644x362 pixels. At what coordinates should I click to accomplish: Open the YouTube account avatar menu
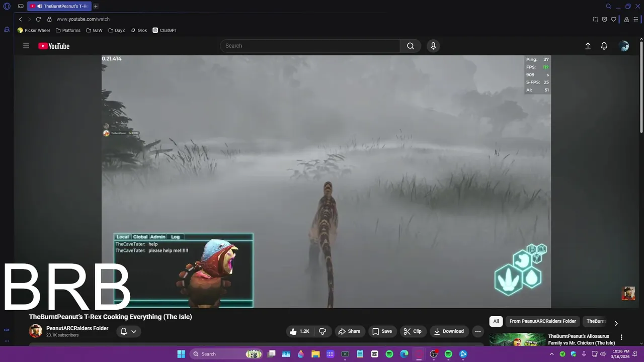pos(624,46)
